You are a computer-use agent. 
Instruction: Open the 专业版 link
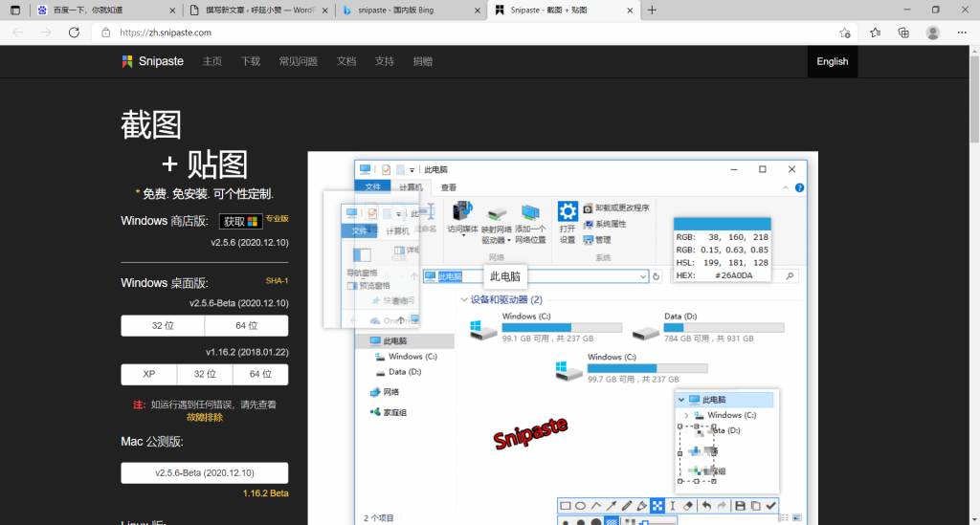tap(277, 218)
